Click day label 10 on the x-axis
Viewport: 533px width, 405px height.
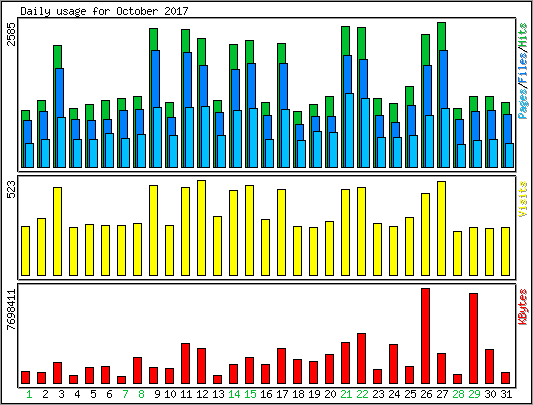coord(170,394)
